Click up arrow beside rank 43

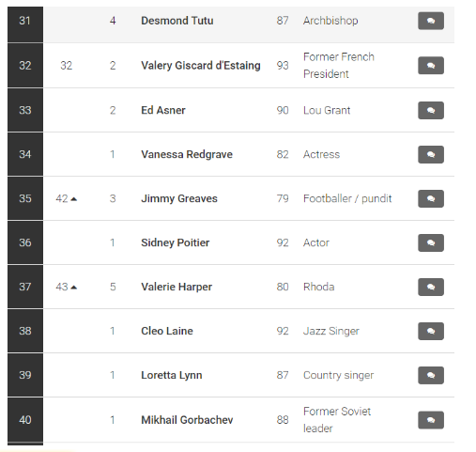click(74, 288)
